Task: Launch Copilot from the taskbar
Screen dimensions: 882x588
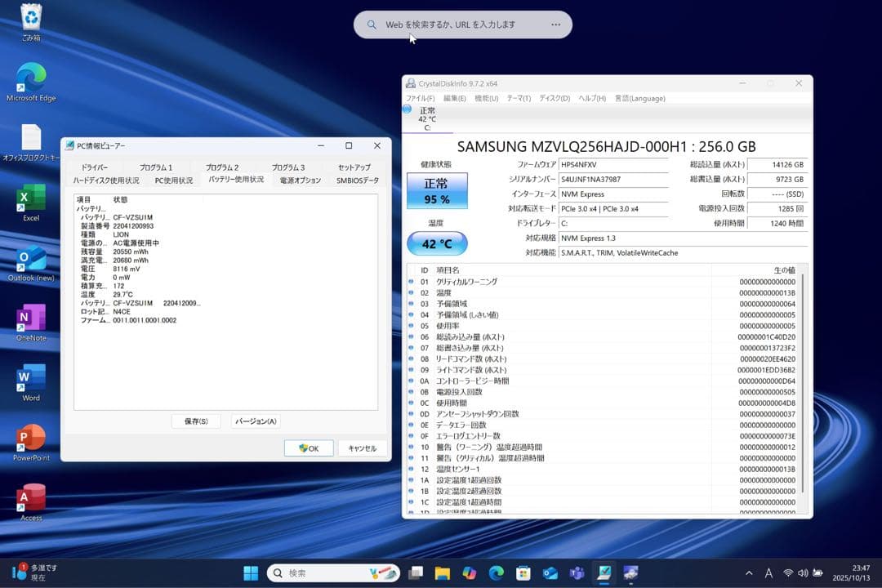Action: tap(469, 572)
